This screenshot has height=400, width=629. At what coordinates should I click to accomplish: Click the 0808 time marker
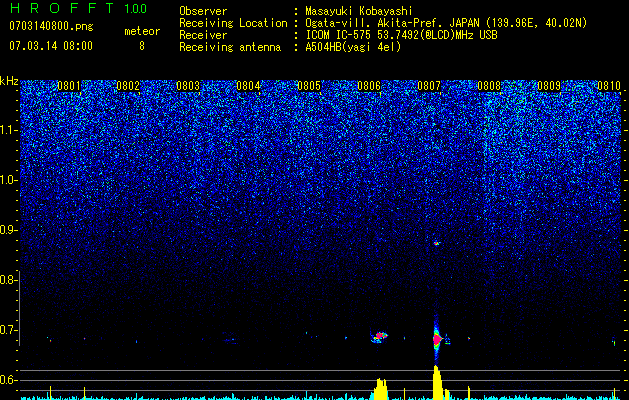(489, 86)
